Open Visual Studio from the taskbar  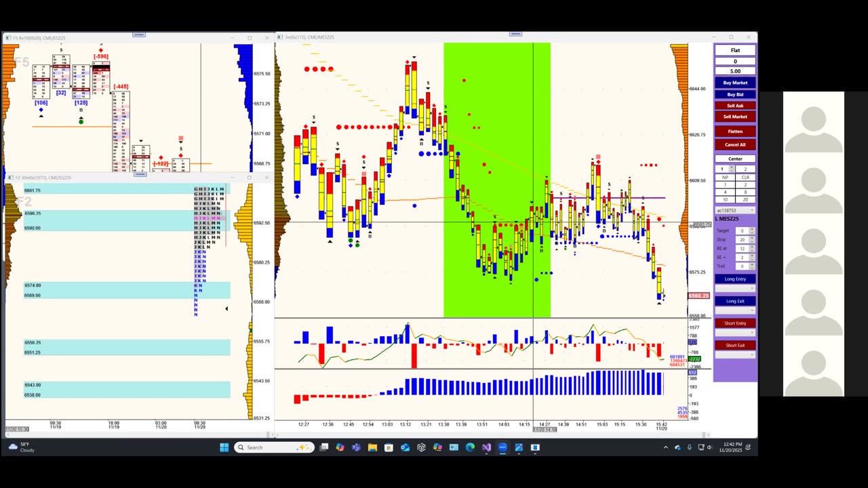(x=486, y=447)
